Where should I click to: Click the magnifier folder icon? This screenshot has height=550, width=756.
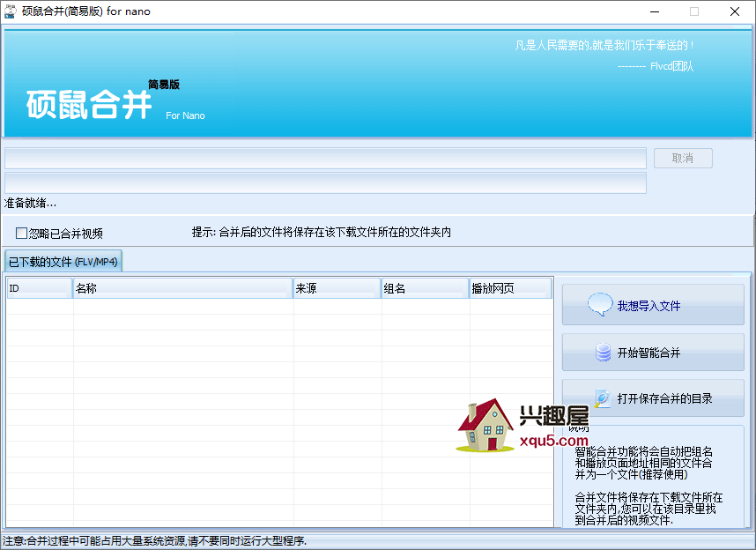point(602,398)
